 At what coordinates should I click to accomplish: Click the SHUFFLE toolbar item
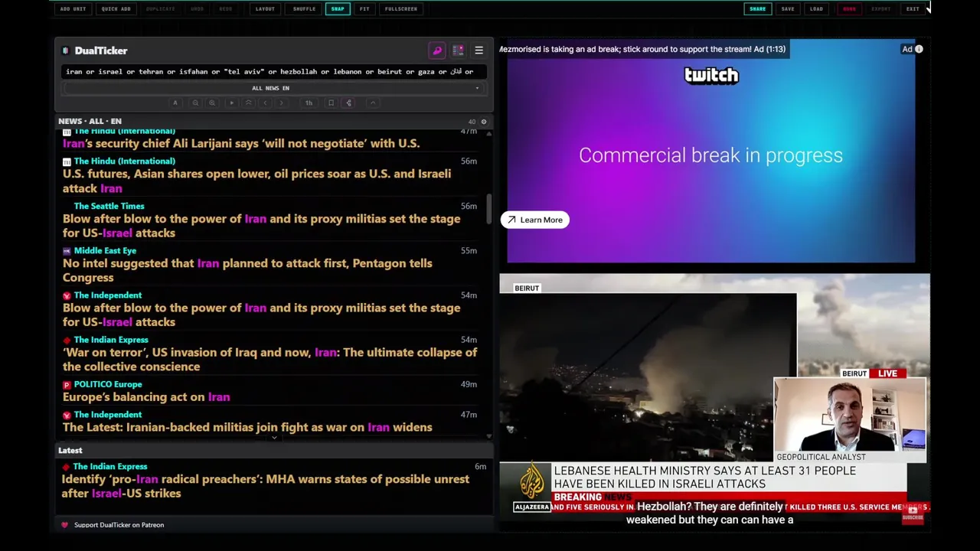click(x=304, y=9)
